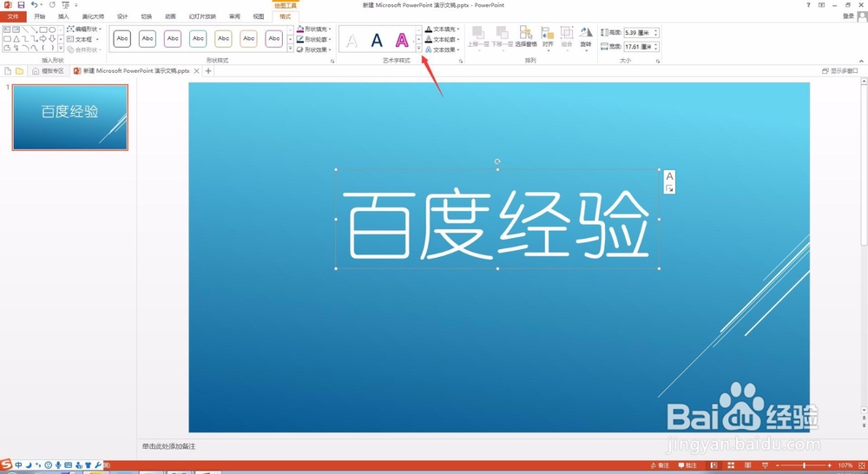Screen dimensions: 868x474
Task: Apply the purple-outlined Abc shape style
Action: (173, 39)
